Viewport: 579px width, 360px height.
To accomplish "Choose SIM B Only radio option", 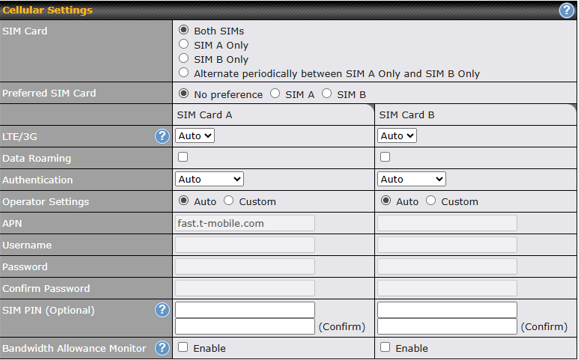I will (x=184, y=58).
